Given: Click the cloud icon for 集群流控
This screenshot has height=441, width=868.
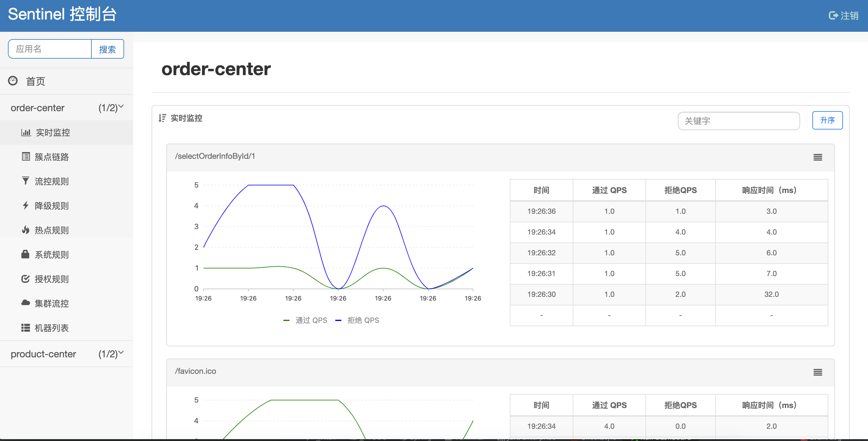Looking at the screenshot, I should click(26, 303).
